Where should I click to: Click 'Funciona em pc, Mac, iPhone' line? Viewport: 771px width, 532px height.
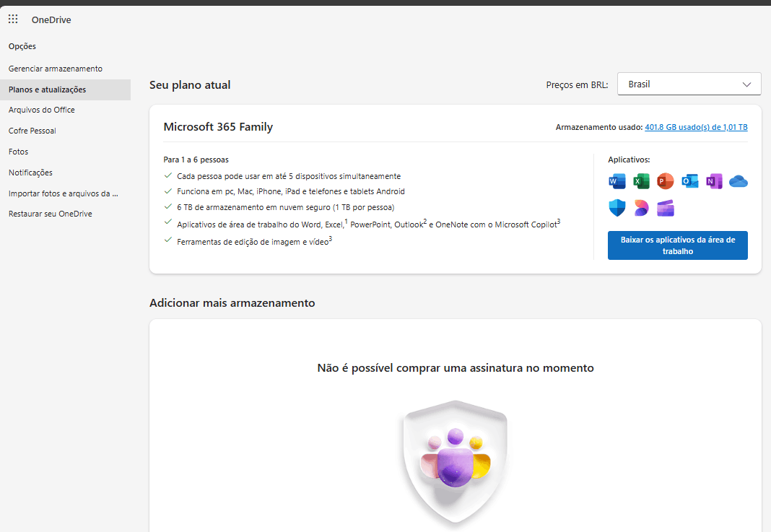click(x=291, y=191)
